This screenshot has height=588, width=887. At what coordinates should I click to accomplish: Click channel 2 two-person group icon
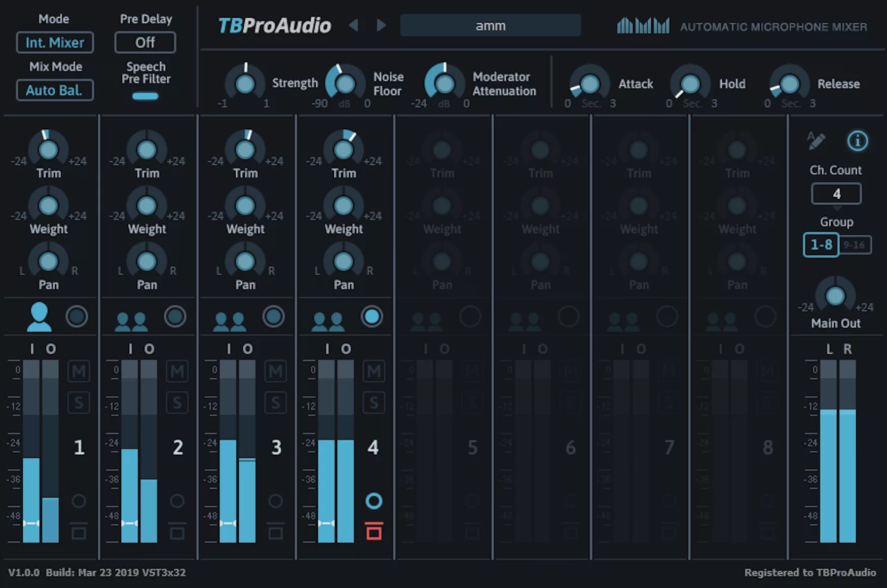tap(131, 321)
